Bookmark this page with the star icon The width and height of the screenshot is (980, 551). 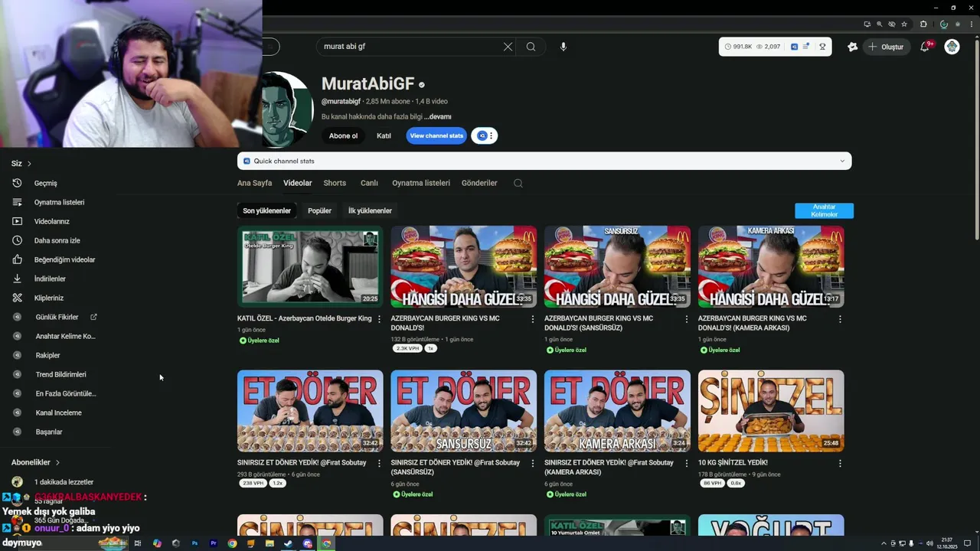point(904,24)
